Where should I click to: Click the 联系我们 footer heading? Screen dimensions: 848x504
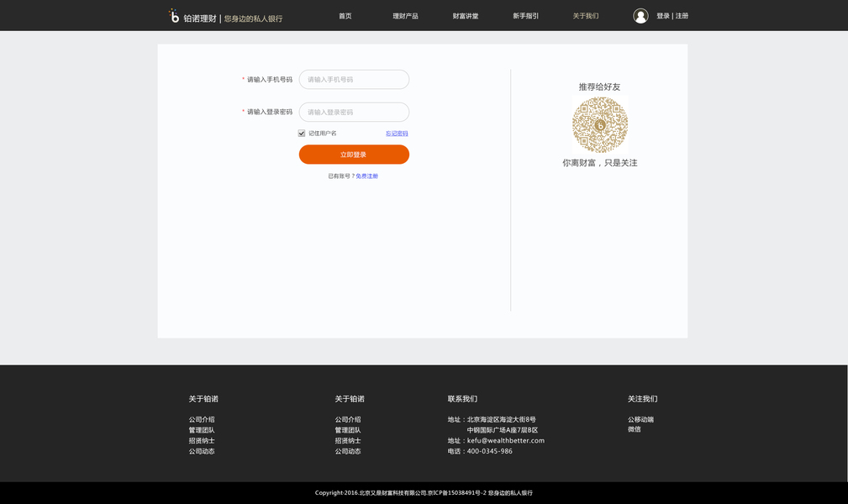(462, 399)
